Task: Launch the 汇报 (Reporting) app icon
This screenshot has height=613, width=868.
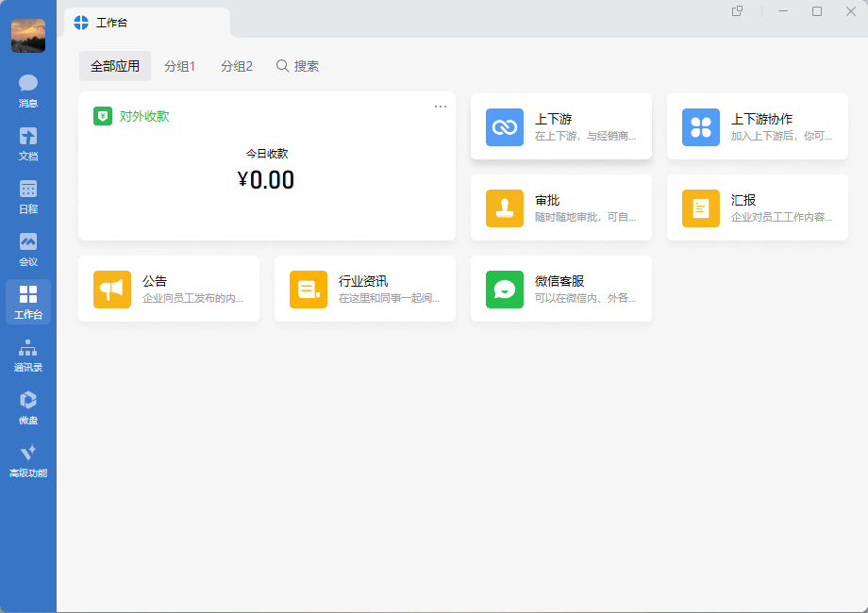Action: coord(701,207)
